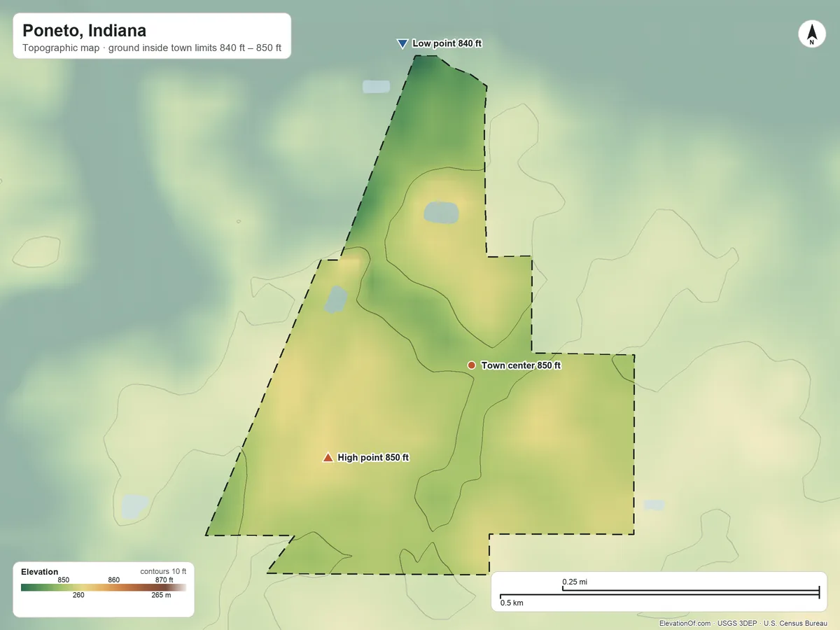Click the red high point triangle marker
Viewport: 840px width, 630px height.
coord(328,458)
